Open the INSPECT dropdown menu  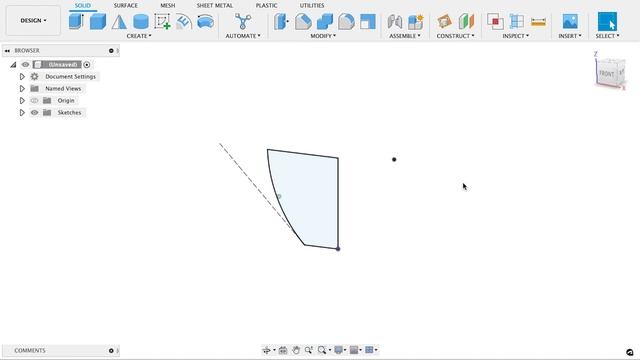(516, 36)
